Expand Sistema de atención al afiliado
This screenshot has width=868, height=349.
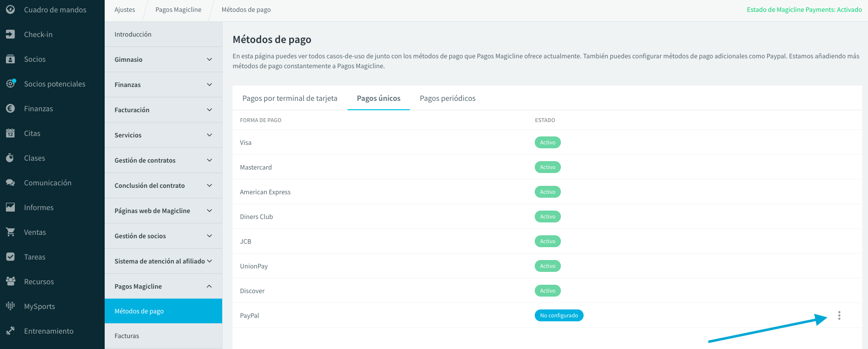click(x=163, y=261)
